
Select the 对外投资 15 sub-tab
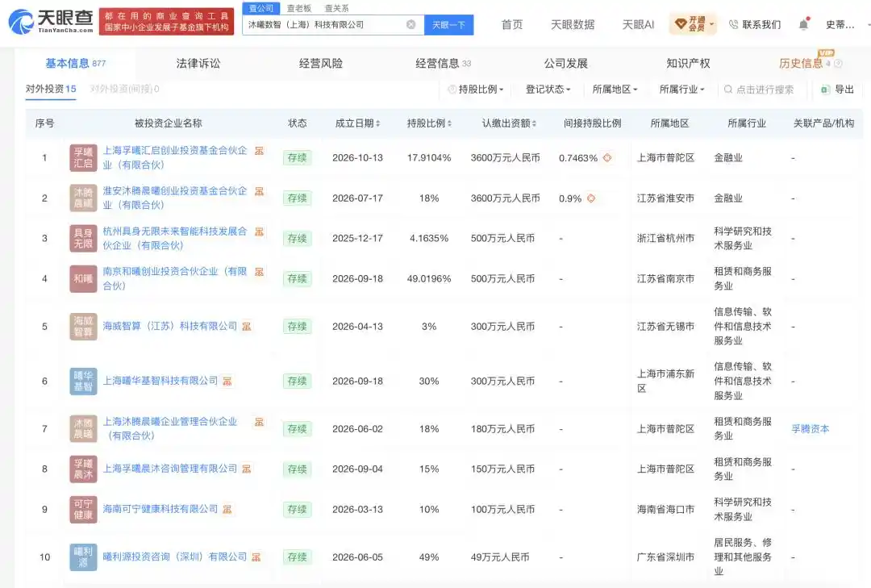[51, 89]
